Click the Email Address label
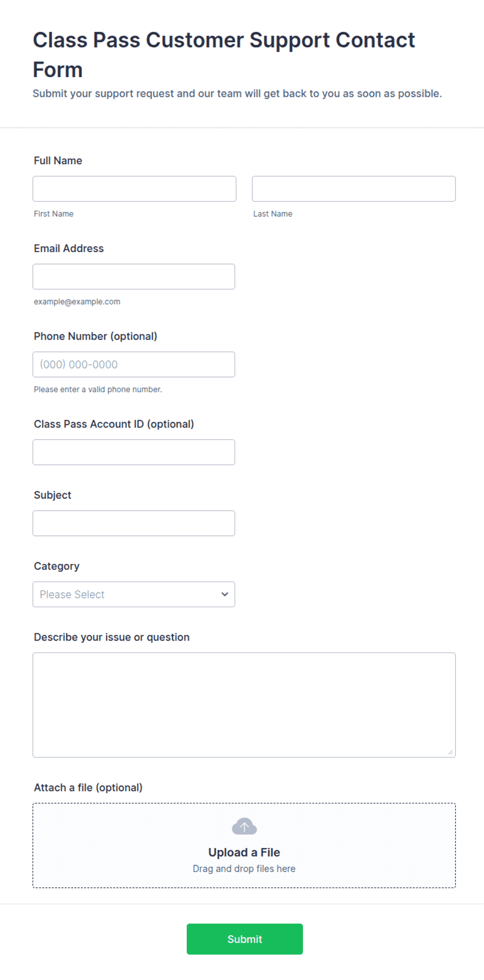 click(x=69, y=248)
